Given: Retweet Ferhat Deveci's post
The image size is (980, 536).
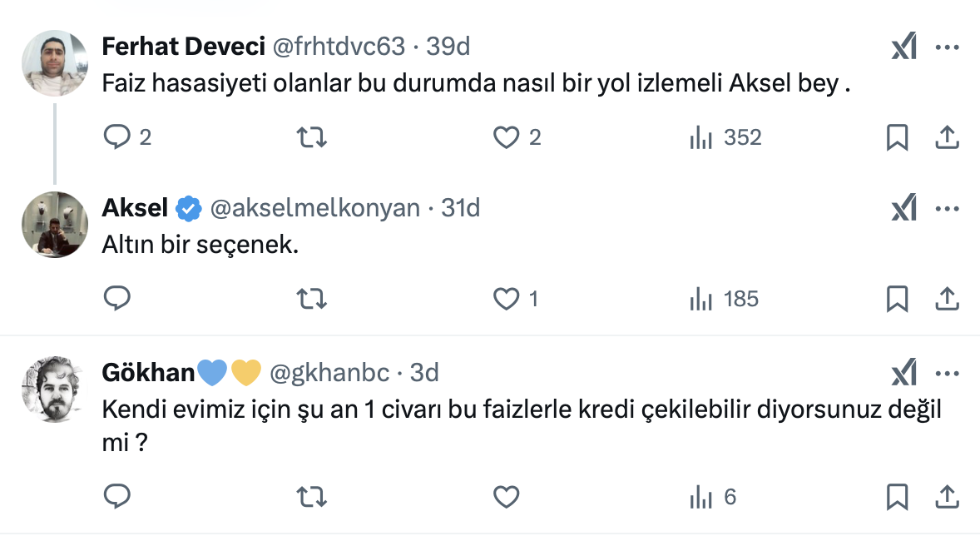Looking at the screenshot, I should [311, 136].
